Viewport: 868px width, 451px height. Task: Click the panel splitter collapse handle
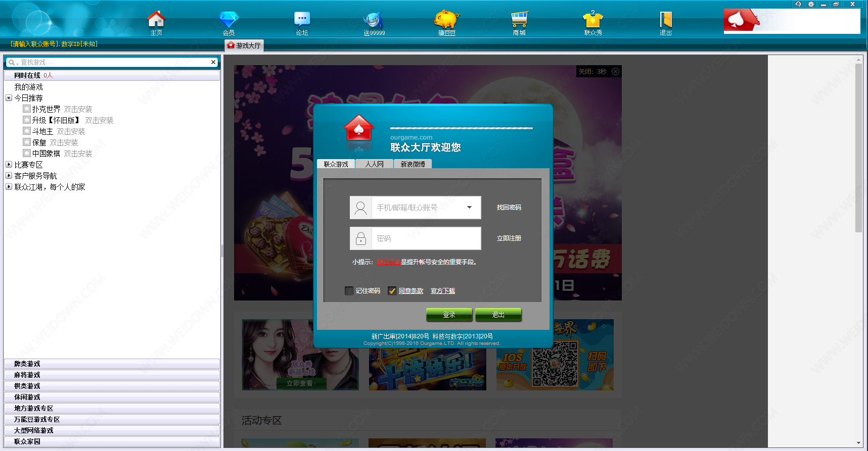point(222,251)
